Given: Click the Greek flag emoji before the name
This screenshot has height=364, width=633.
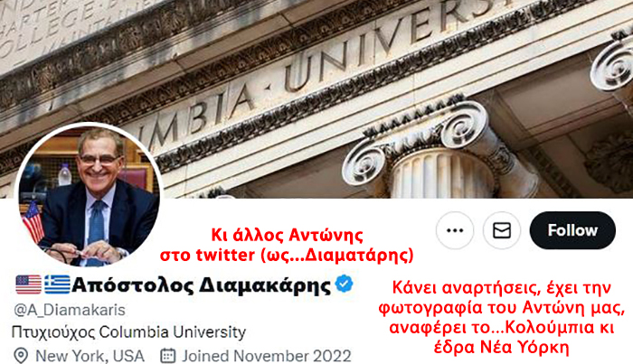Looking at the screenshot, I should [57, 285].
